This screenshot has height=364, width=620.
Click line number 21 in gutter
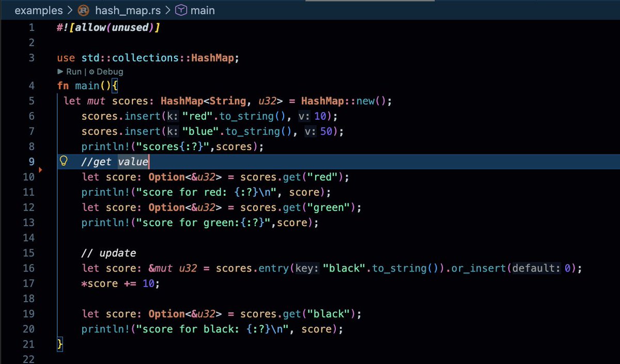pyautogui.click(x=29, y=344)
